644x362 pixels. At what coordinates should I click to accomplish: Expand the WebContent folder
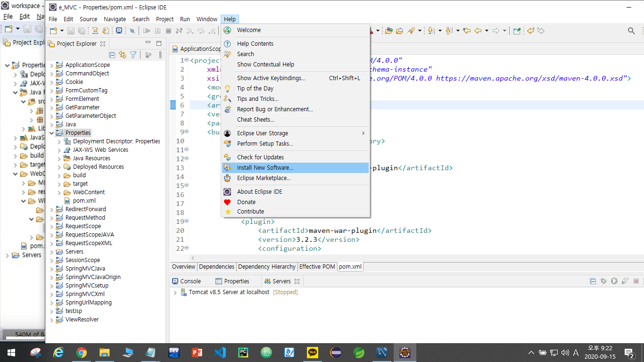(x=59, y=192)
